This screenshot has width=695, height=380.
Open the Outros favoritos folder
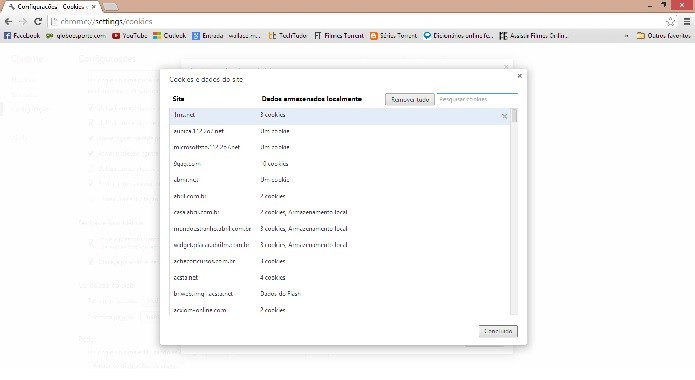tap(664, 35)
